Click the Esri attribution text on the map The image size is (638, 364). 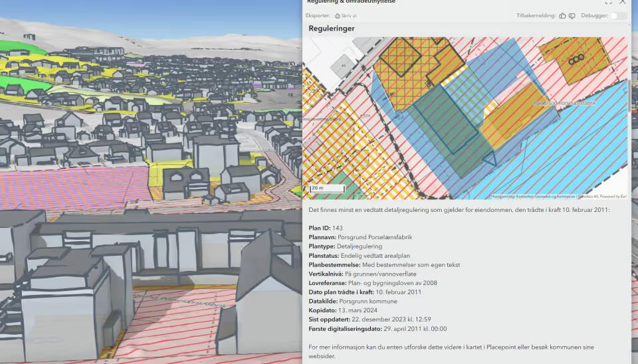[x=560, y=197]
